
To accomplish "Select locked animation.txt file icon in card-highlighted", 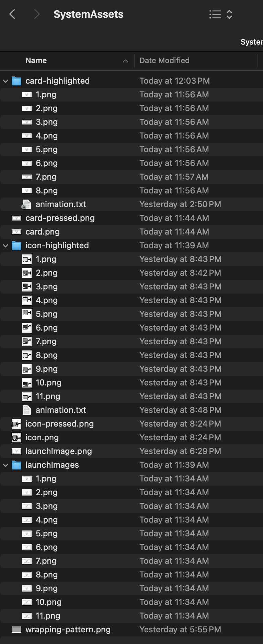I will [x=26, y=204].
